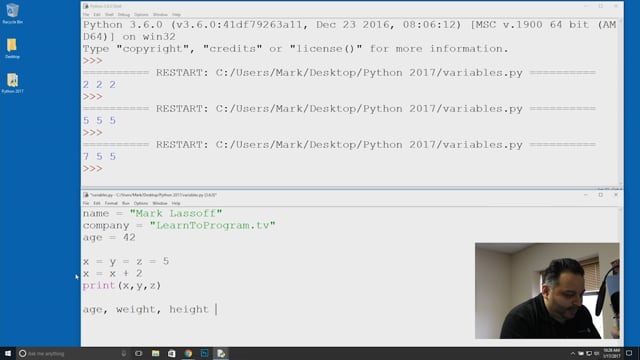Click the name = "Mark Lassoff" code line
This screenshot has height=360, width=640.
[153, 213]
